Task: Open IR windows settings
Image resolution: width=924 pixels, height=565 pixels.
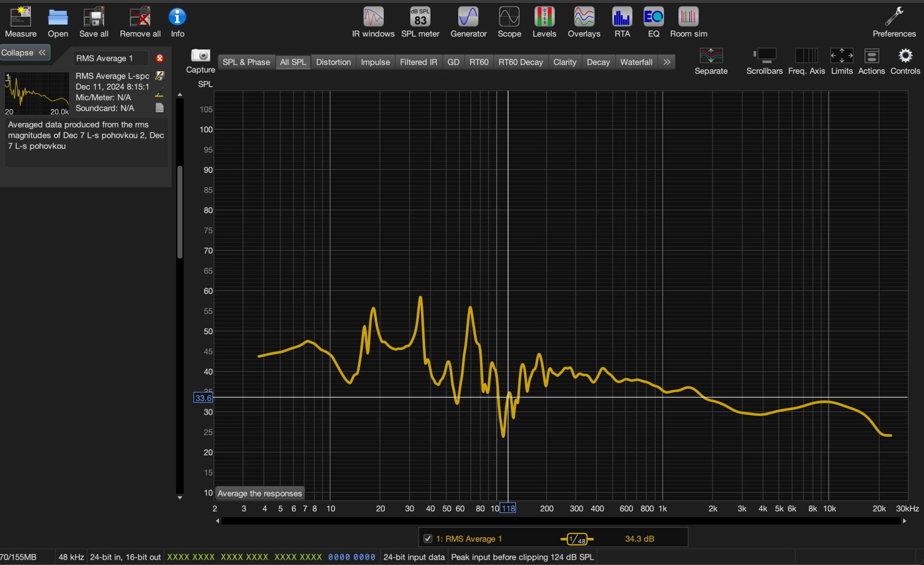Action: 373,17
